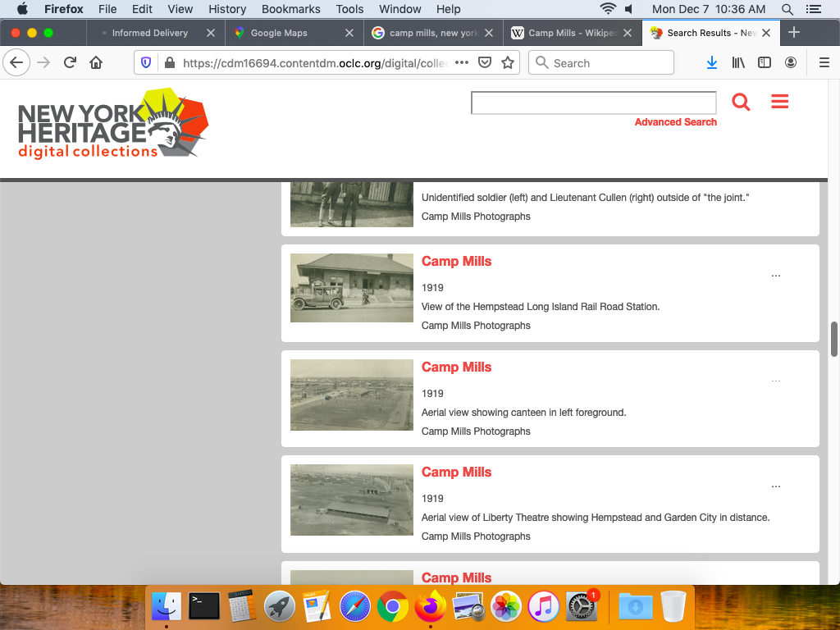Bookmark this page with the star icon
Screen dimensions: 840x630
(x=508, y=63)
